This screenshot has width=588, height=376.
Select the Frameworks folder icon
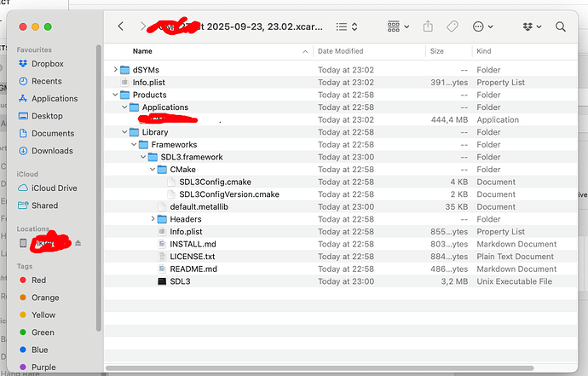pos(144,144)
